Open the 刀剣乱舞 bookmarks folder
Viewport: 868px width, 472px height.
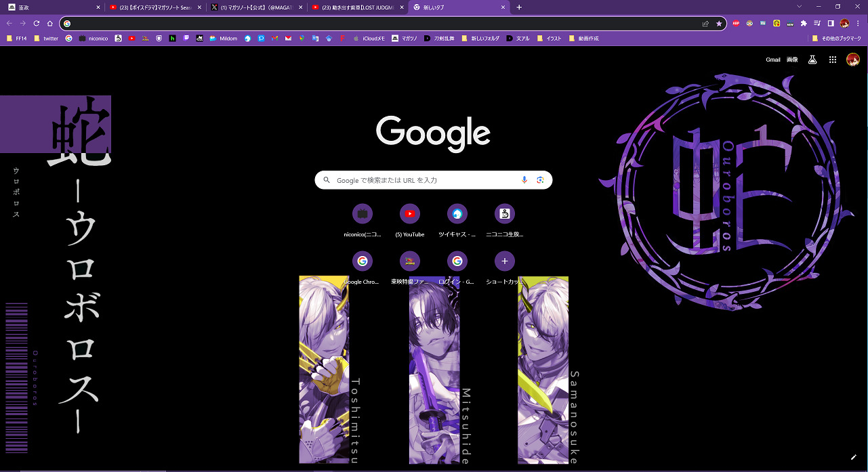tap(440, 39)
